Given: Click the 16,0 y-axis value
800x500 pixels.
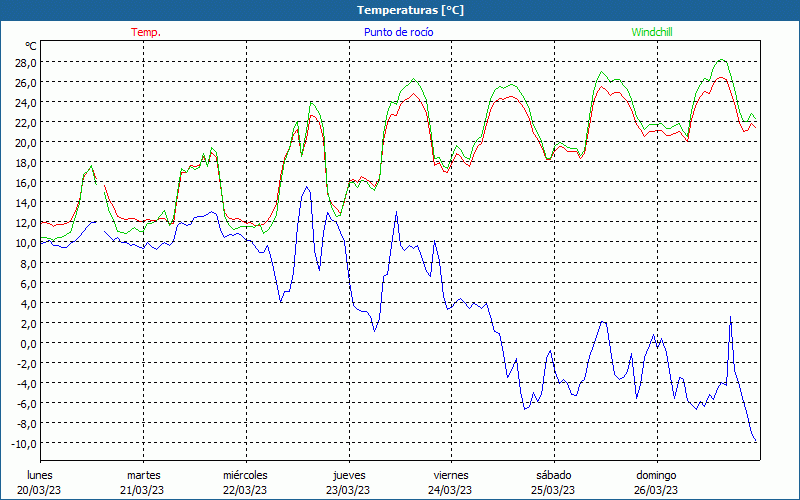Looking at the screenshot, I should (x=27, y=183).
